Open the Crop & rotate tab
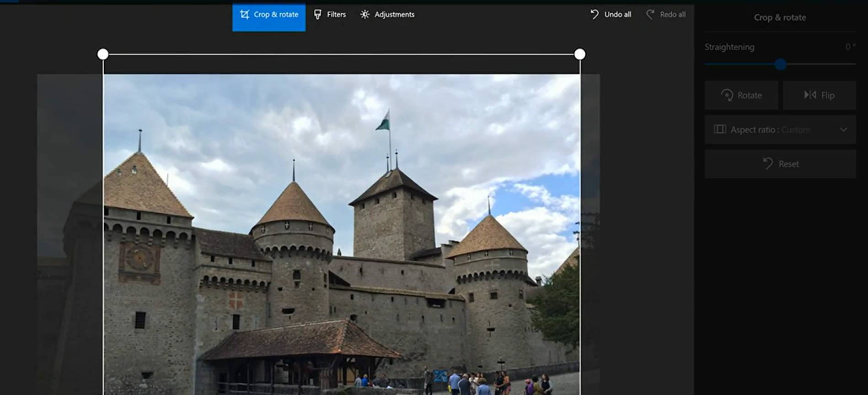Viewport: 868px width, 395px height. (x=269, y=17)
